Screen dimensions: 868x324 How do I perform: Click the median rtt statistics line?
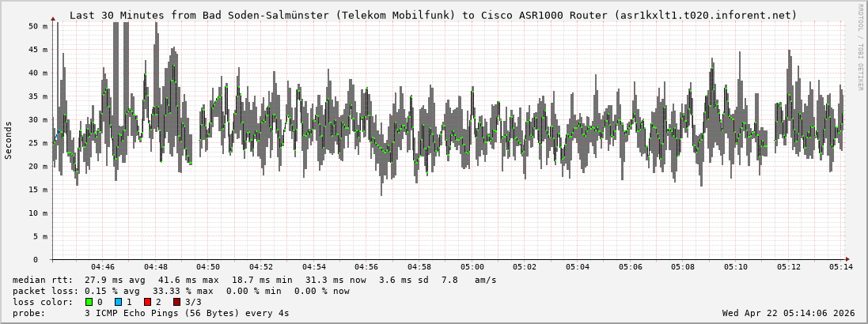pos(254,280)
